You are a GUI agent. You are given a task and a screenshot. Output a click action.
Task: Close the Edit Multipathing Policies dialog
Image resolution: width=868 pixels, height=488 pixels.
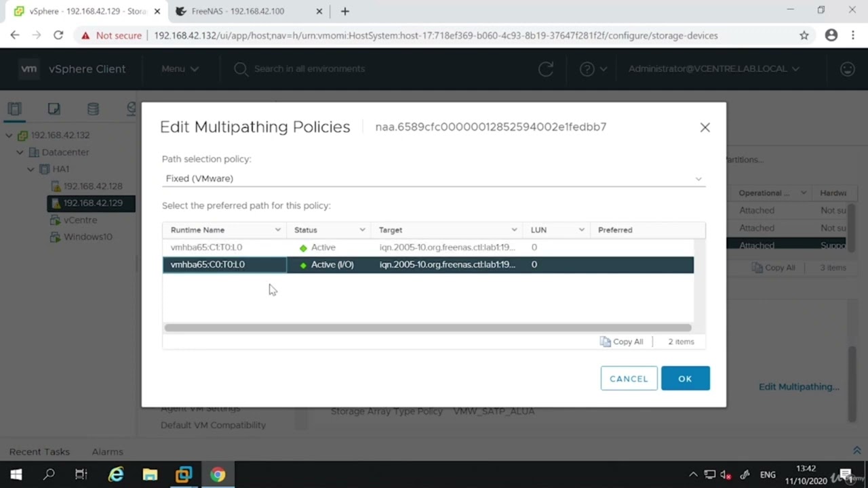pos(705,127)
